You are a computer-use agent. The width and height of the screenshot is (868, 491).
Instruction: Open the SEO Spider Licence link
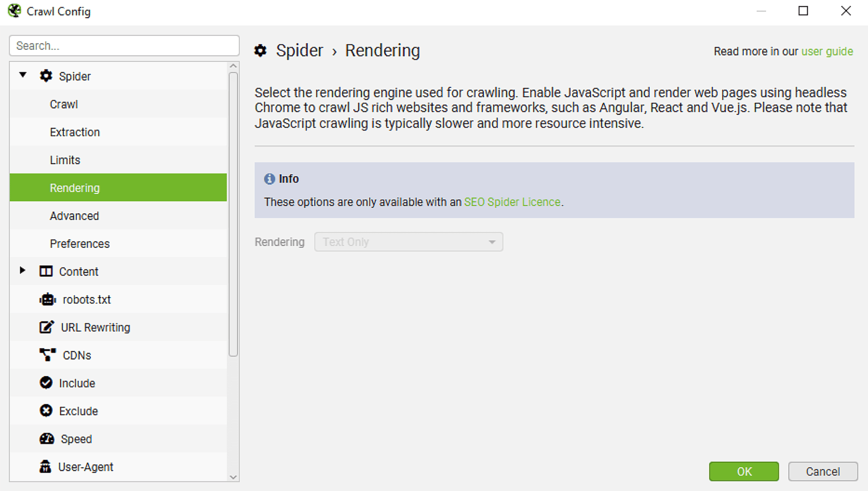point(512,202)
